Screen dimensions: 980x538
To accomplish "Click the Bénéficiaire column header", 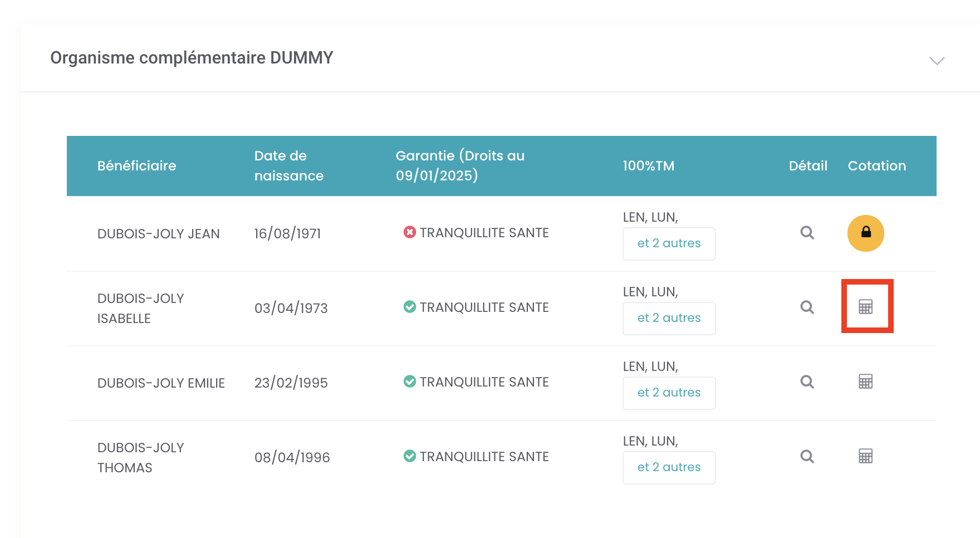I will click(136, 166).
